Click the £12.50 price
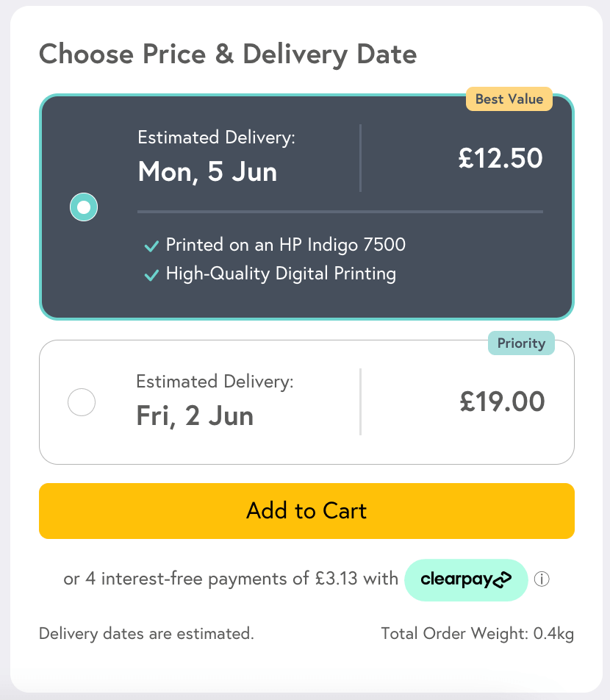The image size is (610, 700). pyautogui.click(x=500, y=158)
